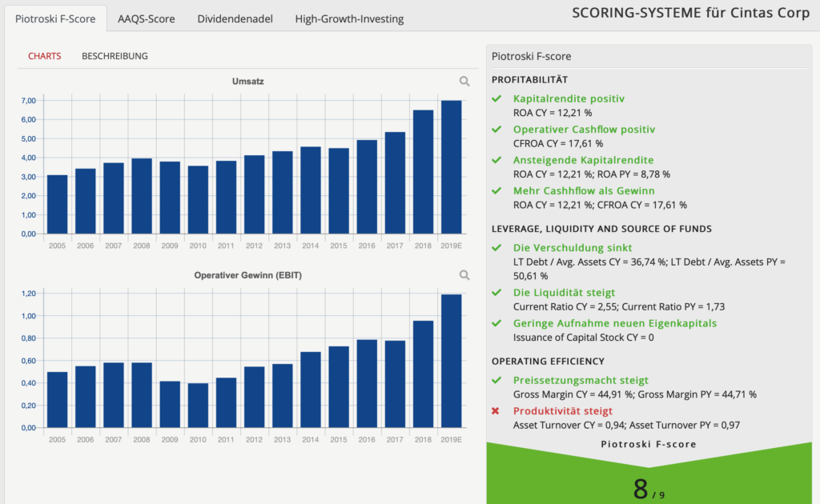Click the Die Liquidität steigt criterion
Image resolution: width=820 pixels, height=504 pixels.
pos(565,293)
